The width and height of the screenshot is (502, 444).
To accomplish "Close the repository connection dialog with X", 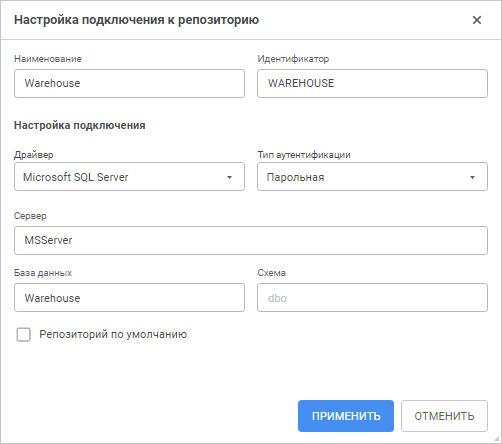I will coord(477,20).
